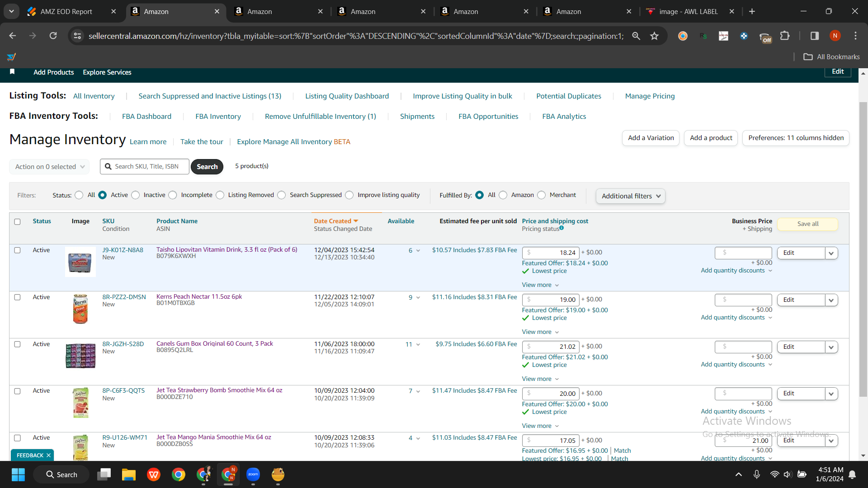The height and width of the screenshot is (488, 868).
Task: Click the Search SKU, Title, ISBN field
Action: pyautogui.click(x=145, y=167)
